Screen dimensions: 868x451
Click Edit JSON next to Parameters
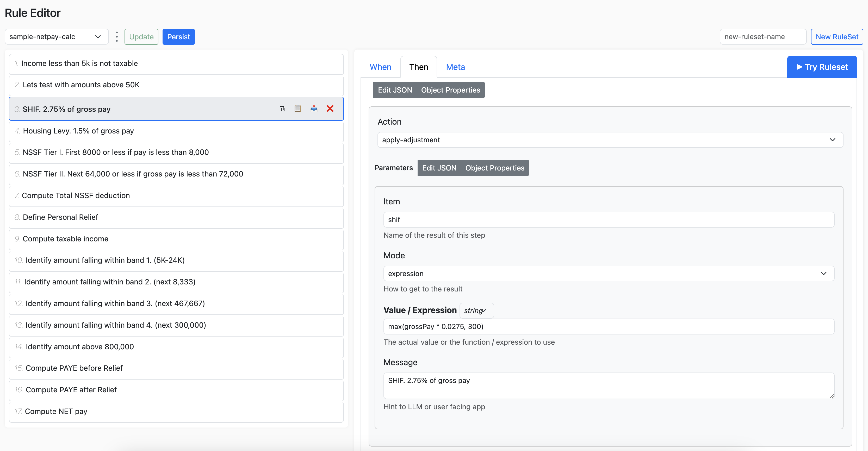click(439, 168)
